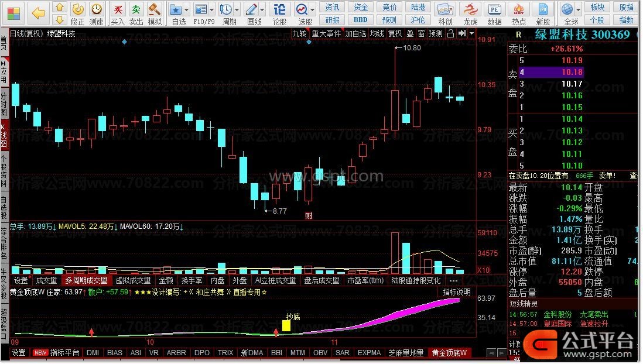Viewport: 643px width, 364px height.
Task: Click the R flag beside 绿盟科技 300369
Action: (518, 35)
